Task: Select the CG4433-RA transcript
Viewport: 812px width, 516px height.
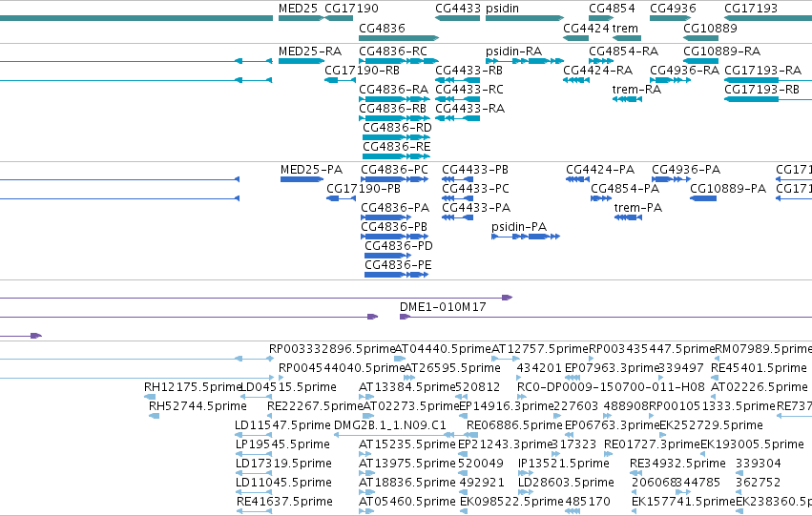Action: point(457,118)
